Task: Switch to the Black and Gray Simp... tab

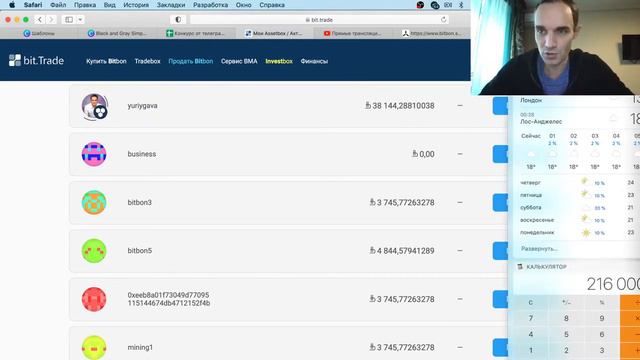Action: (x=117, y=33)
